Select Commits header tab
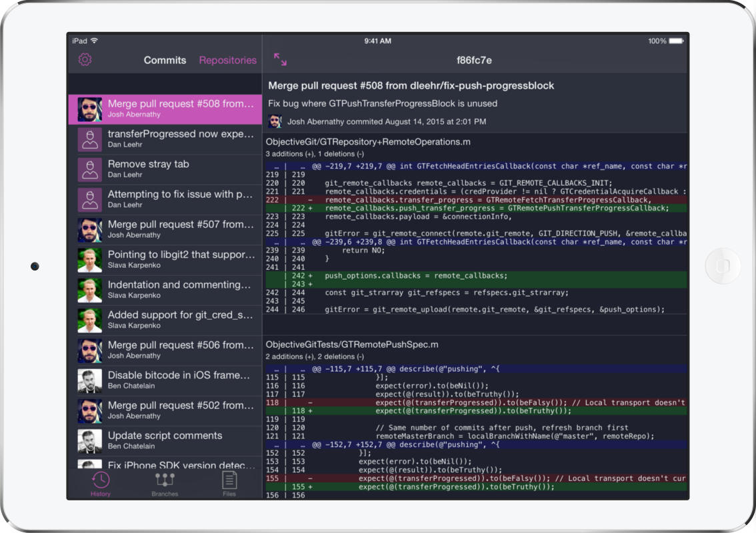Image resolution: width=756 pixels, height=533 pixels. click(165, 60)
